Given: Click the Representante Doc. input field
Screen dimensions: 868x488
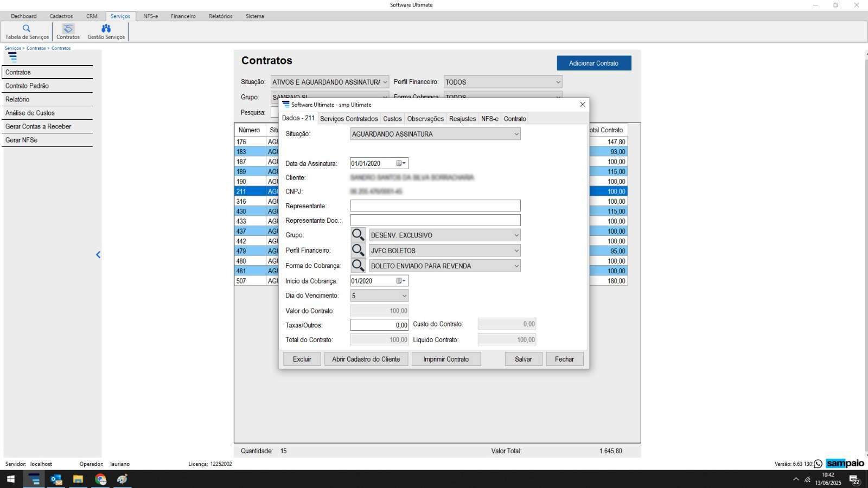Looking at the screenshot, I should pyautogui.click(x=435, y=220).
